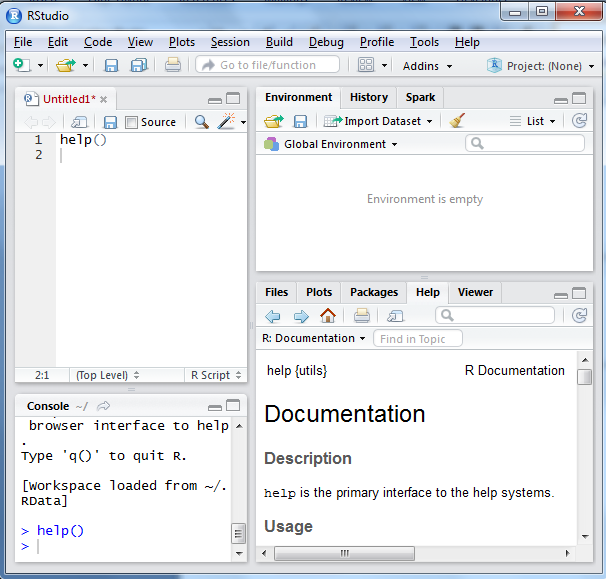
Task: Switch to the Packages tab
Action: (374, 292)
